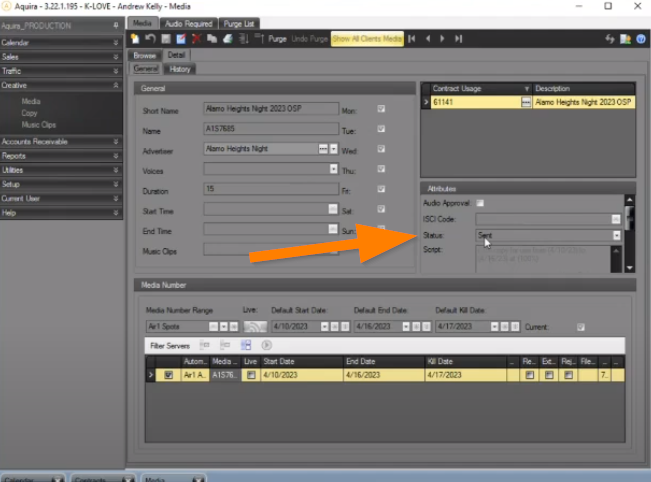
Task: Open Music Clips under Creative
Action: coord(39,125)
